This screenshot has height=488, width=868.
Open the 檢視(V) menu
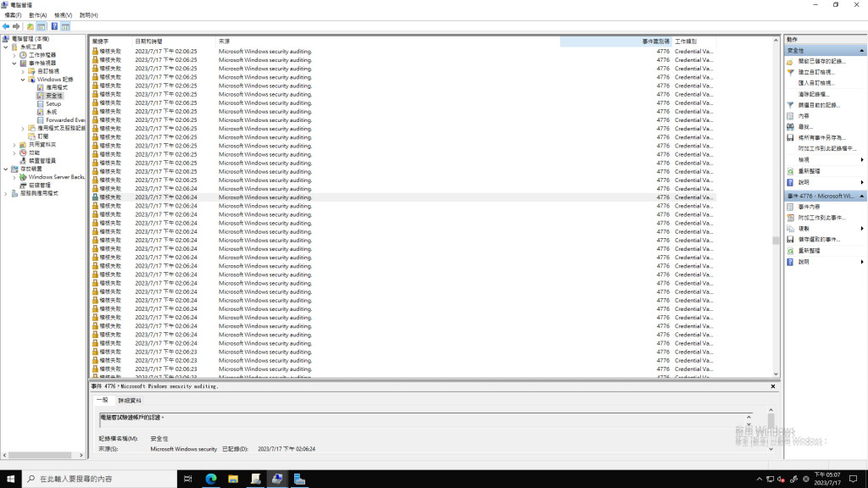(63, 15)
